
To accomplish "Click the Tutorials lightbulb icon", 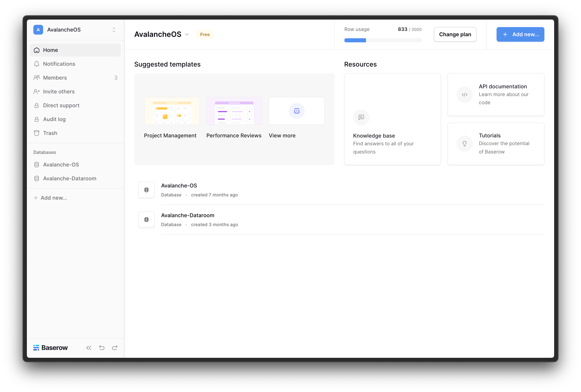I will (464, 144).
